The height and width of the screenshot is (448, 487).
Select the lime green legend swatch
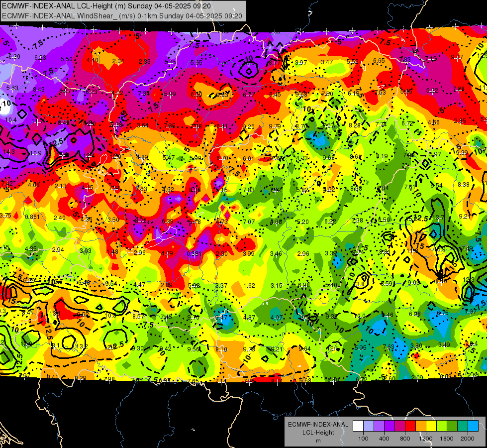coord(441,426)
